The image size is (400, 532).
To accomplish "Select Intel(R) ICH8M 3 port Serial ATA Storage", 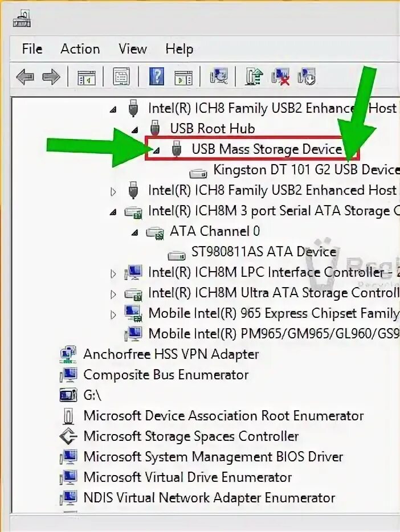I will tap(274, 211).
